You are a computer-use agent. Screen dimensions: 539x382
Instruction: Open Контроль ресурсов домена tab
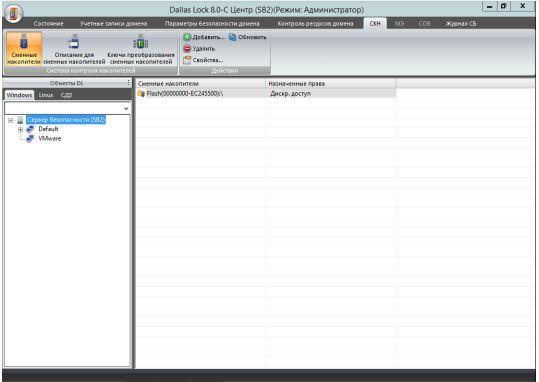click(315, 24)
